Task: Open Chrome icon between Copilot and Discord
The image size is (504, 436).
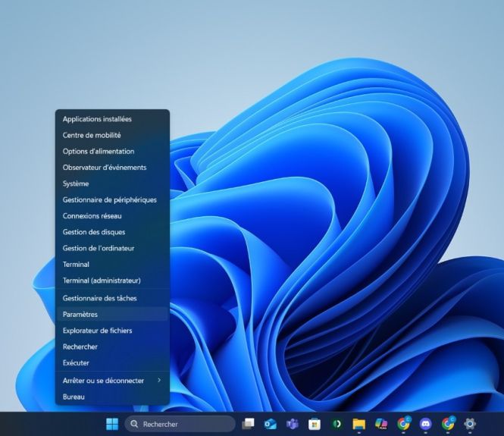Action: 403,424
